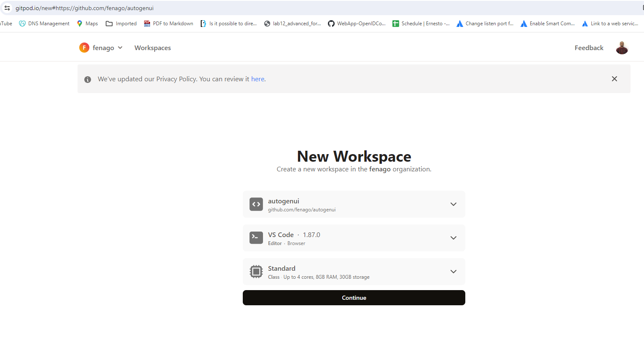Click the Continue button

pyautogui.click(x=354, y=298)
